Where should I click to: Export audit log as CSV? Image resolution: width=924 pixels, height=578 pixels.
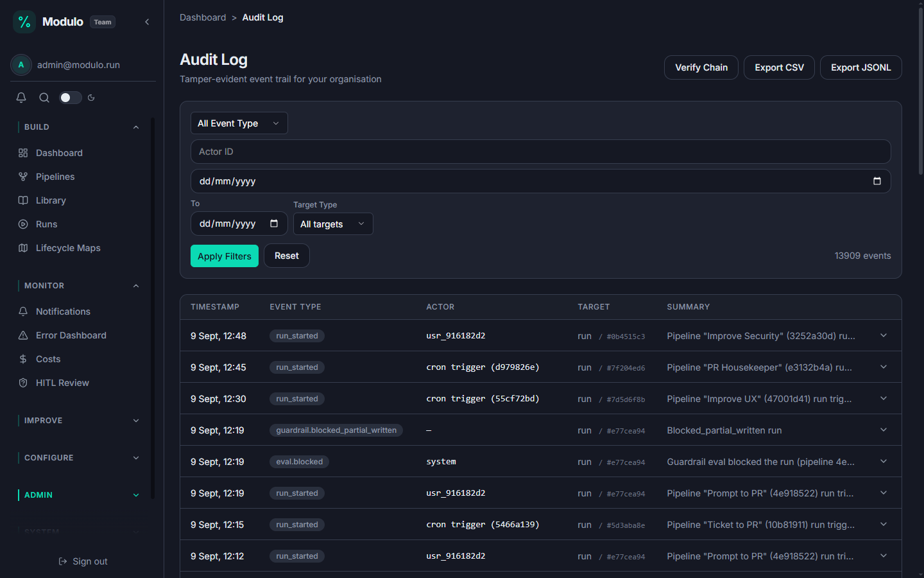(x=779, y=67)
